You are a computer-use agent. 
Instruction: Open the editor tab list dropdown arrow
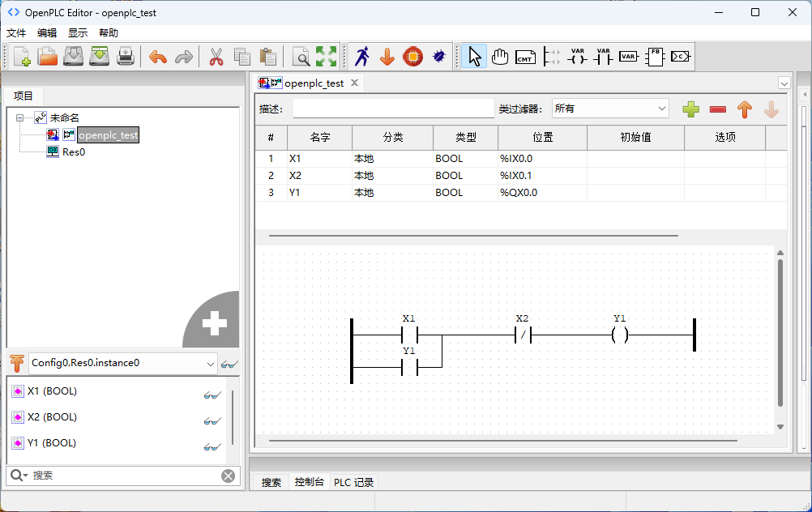click(x=784, y=83)
